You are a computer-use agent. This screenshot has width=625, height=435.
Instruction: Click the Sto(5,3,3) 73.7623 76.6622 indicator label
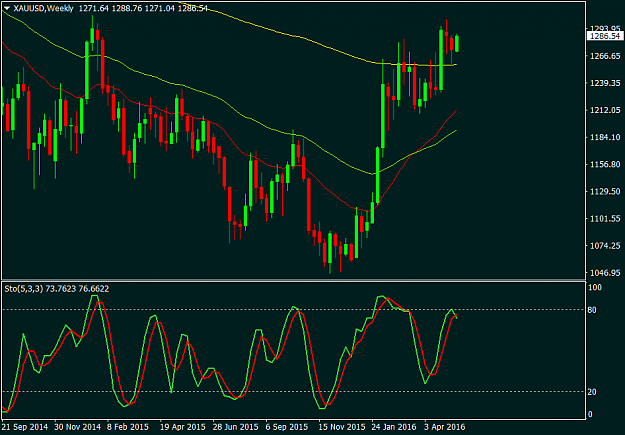(x=57, y=289)
